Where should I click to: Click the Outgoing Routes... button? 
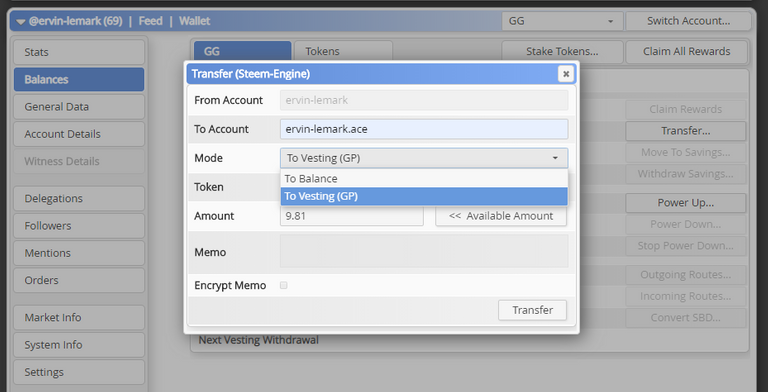tap(686, 275)
